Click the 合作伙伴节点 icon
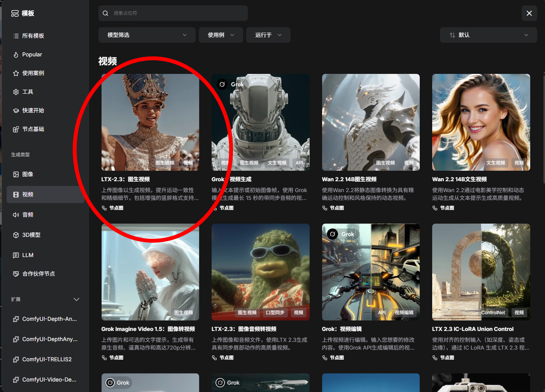 (x=16, y=274)
